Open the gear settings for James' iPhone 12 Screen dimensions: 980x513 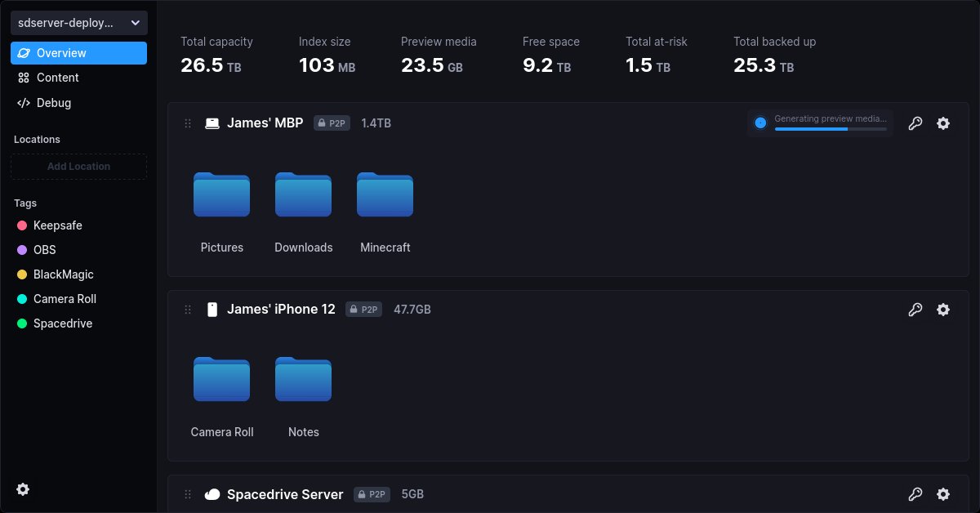point(943,310)
